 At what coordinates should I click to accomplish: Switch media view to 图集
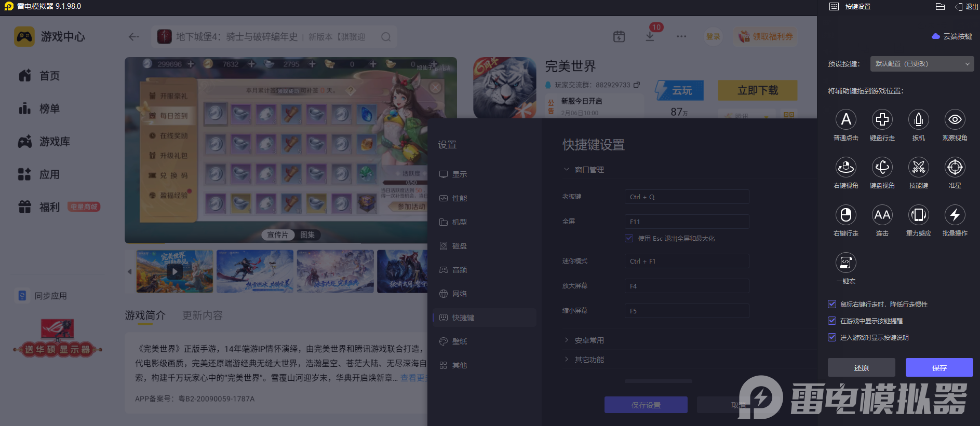pyautogui.click(x=307, y=235)
